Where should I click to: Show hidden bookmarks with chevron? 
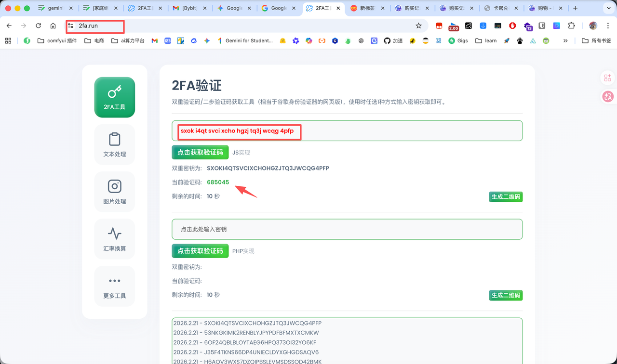coord(565,41)
